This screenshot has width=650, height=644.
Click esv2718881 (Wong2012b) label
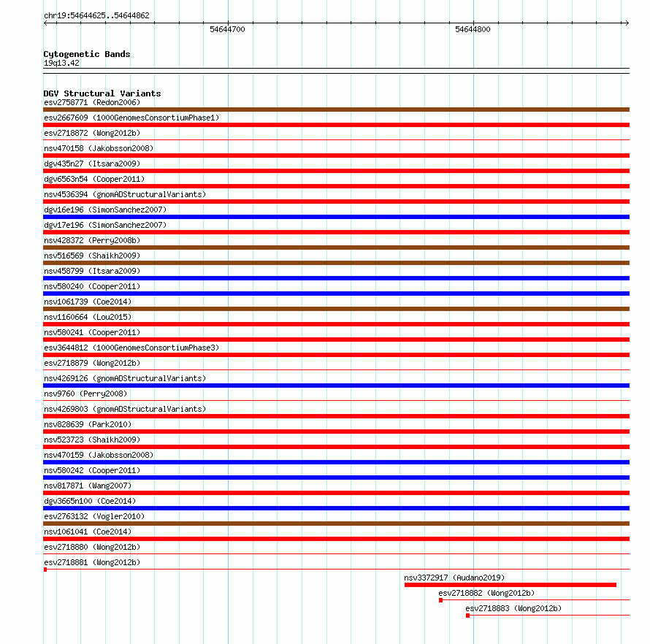tap(92, 562)
